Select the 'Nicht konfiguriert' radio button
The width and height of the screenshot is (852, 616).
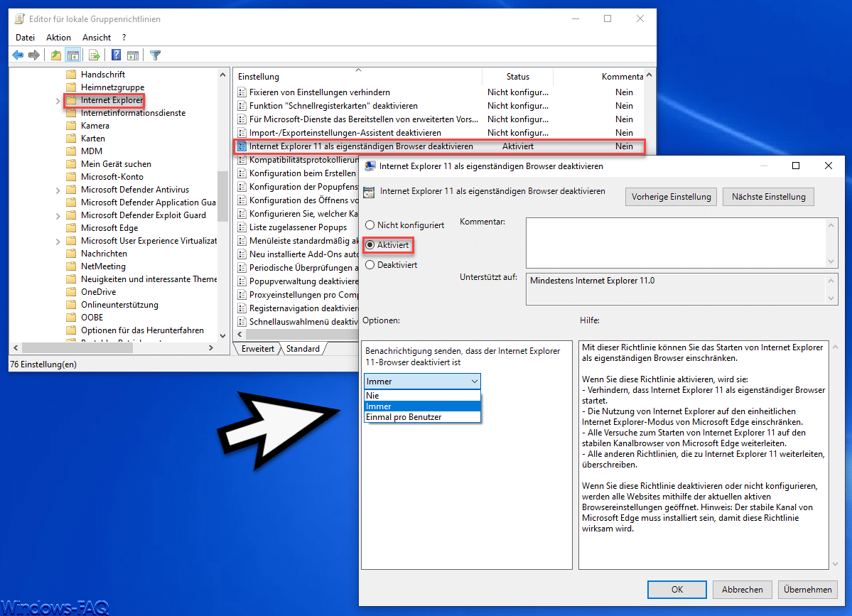[x=370, y=225]
